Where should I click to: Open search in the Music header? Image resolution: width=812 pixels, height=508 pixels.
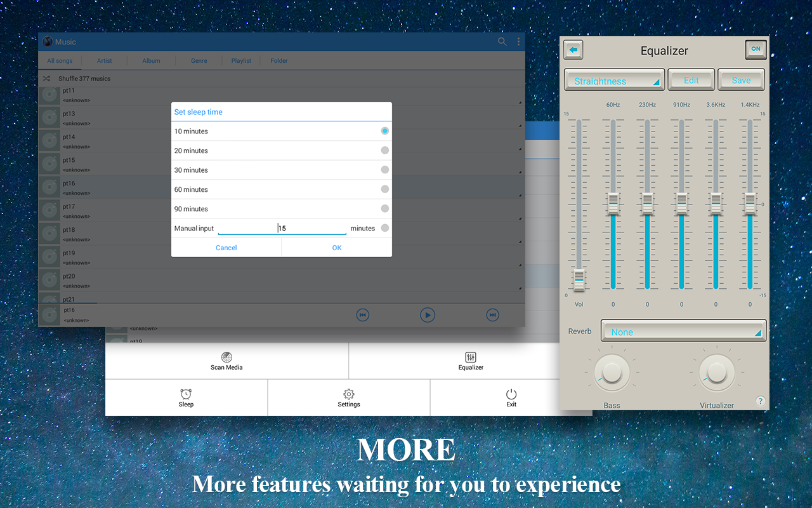coord(502,42)
